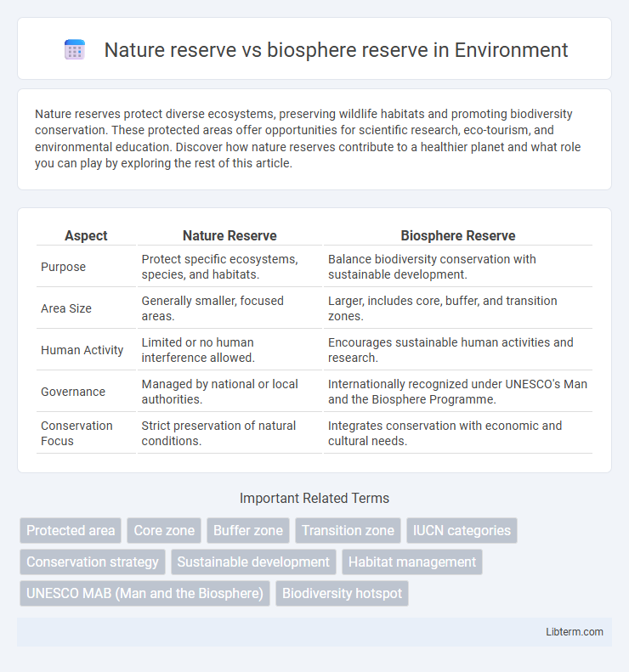Open the Habitat management tag

pos(412,562)
